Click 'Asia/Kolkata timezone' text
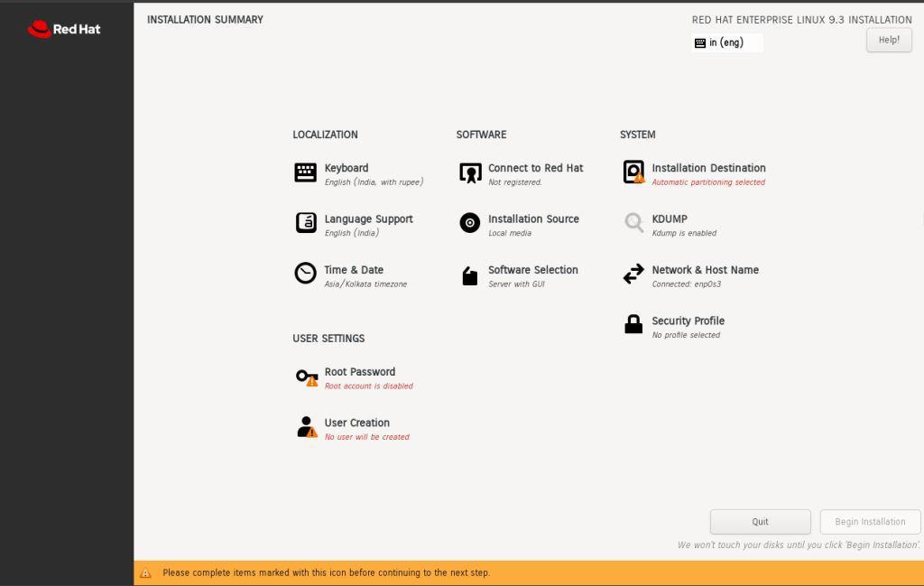 pyautogui.click(x=365, y=284)
